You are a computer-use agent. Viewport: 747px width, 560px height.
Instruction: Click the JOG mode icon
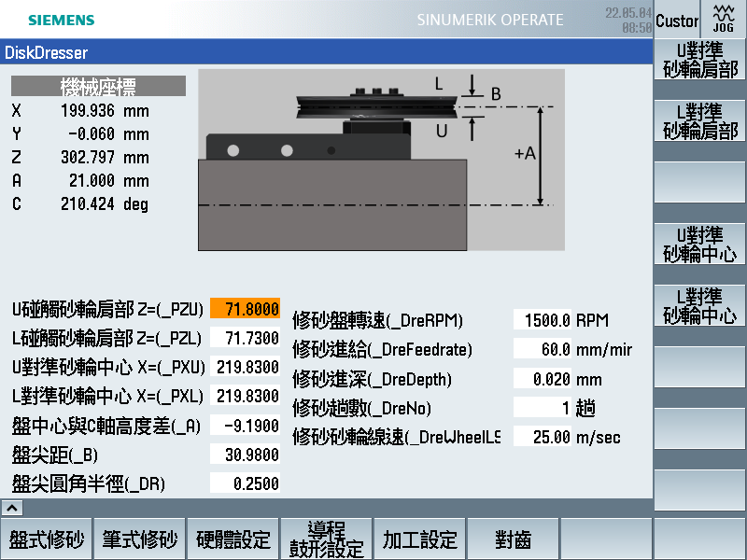click(723, 19)
